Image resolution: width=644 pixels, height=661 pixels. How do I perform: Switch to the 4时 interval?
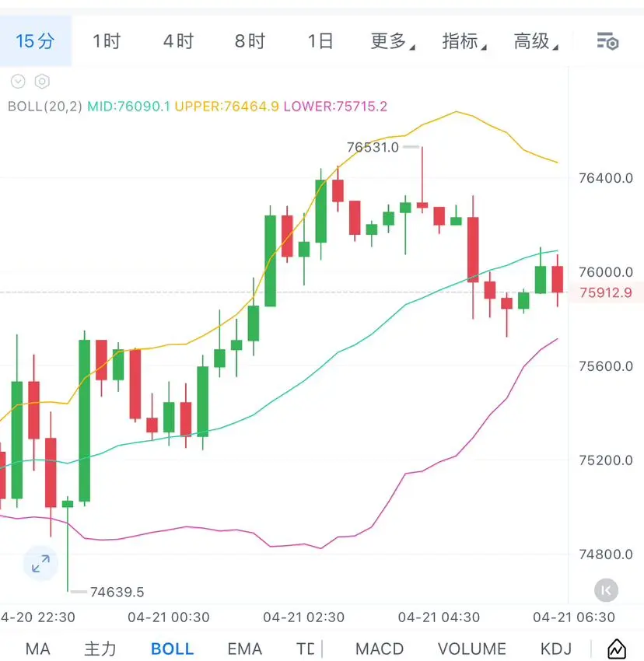[178, 41]
